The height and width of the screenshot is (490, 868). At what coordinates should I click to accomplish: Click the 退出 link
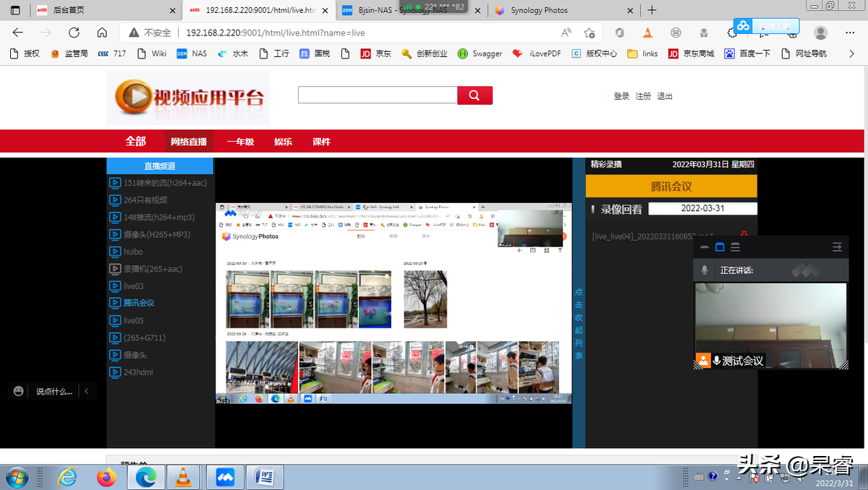coord(665,96)
